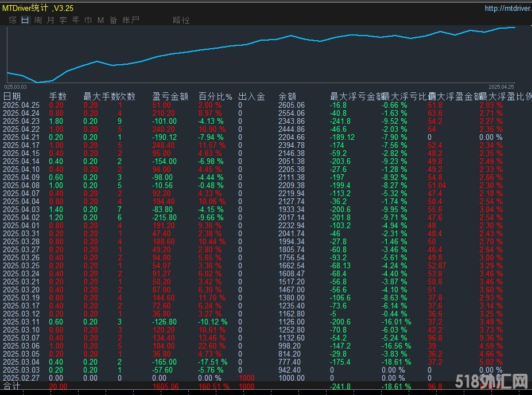Open the 周 weekly statistics tab

click(38, 20)
